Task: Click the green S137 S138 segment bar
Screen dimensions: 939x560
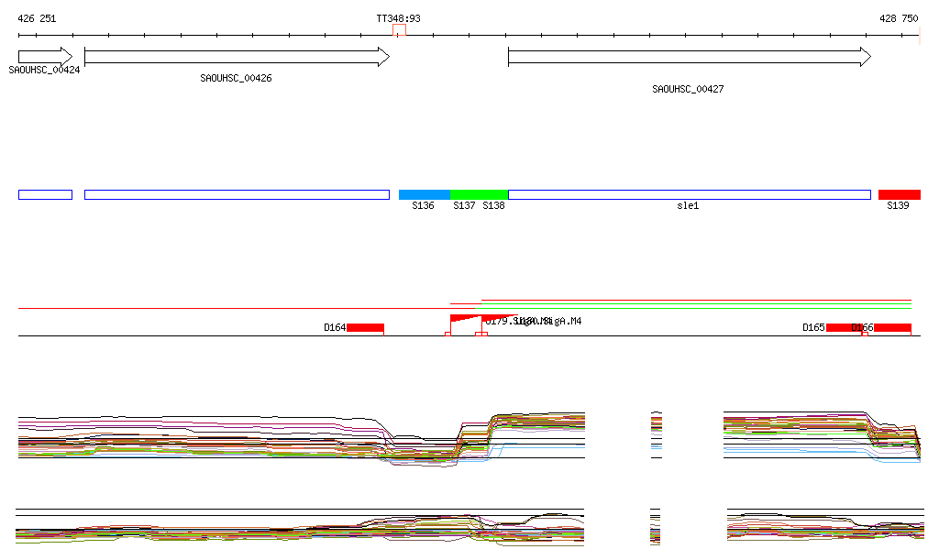Action: [479, 194]
